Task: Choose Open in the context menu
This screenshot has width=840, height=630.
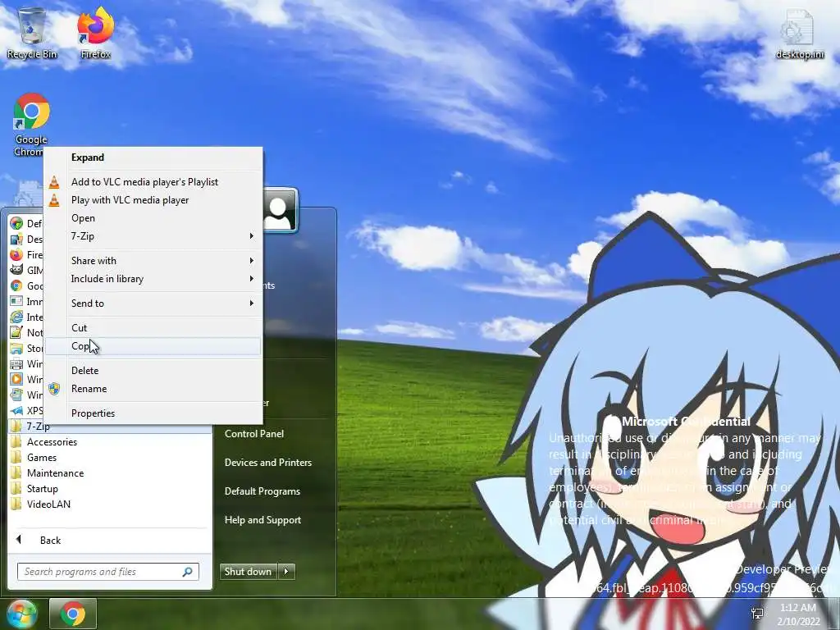Action: pos(153,218)
